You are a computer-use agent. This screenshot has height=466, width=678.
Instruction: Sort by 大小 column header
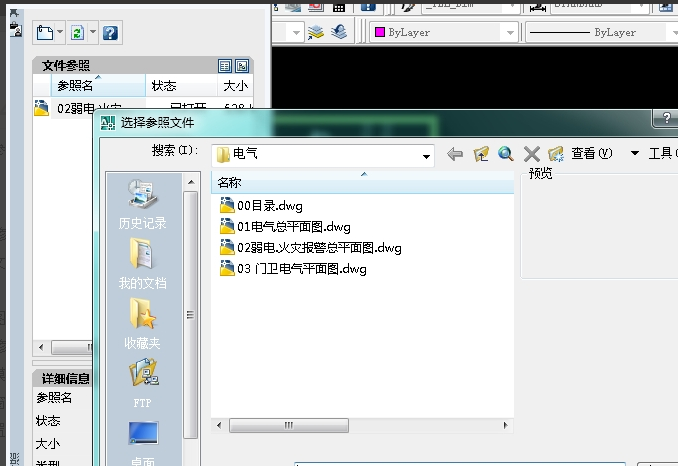pos(235,85)
